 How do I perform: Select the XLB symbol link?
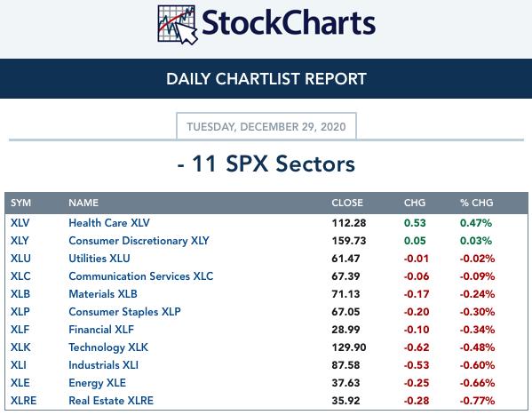tap(20, 294)
